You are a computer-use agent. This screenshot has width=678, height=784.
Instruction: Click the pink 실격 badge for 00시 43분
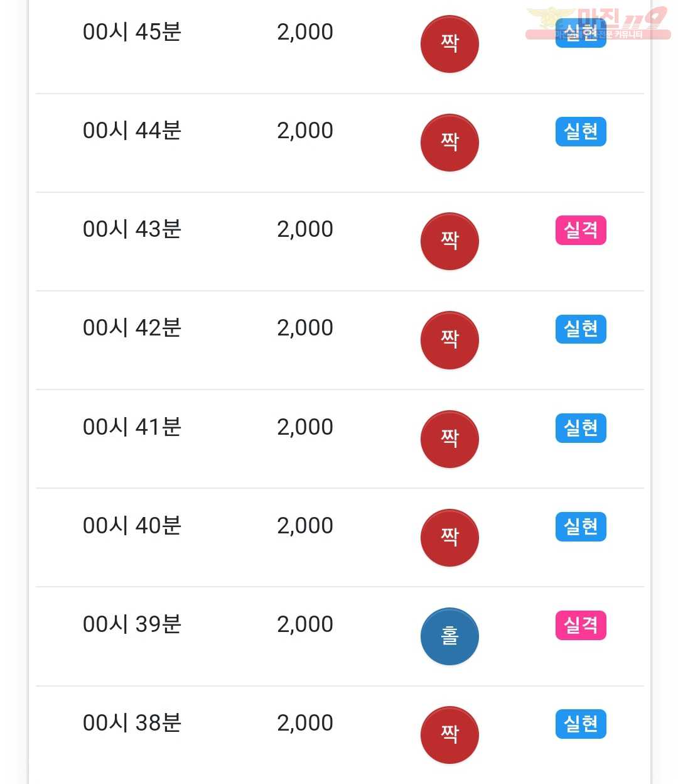pos(581,230)
